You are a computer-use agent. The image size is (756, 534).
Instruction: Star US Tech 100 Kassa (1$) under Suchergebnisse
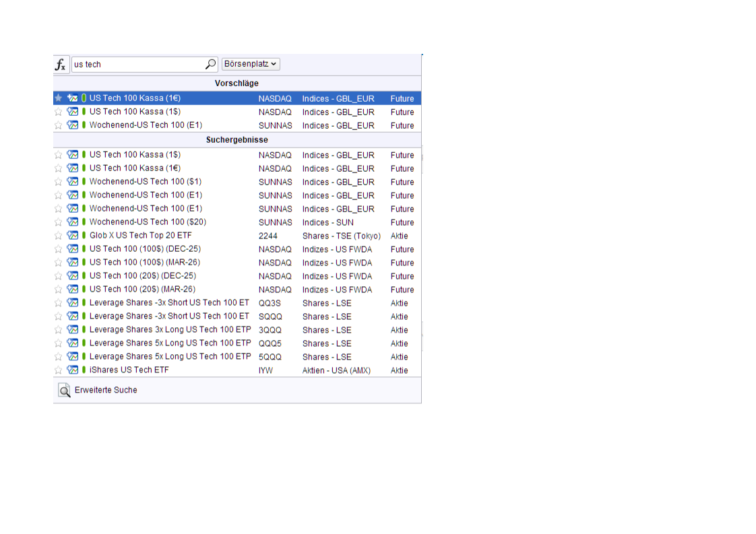coord(59,155)
